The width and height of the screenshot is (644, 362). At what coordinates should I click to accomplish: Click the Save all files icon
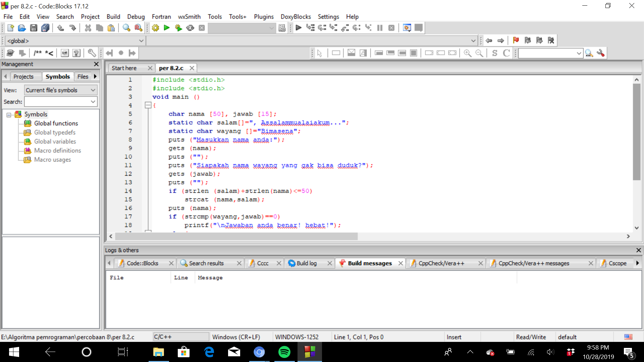[45, 28]
